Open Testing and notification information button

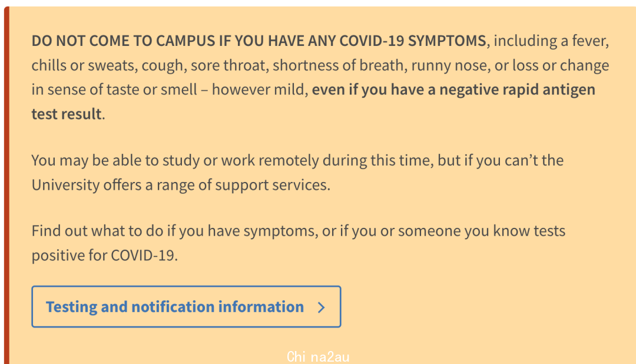tap(186, 306)
